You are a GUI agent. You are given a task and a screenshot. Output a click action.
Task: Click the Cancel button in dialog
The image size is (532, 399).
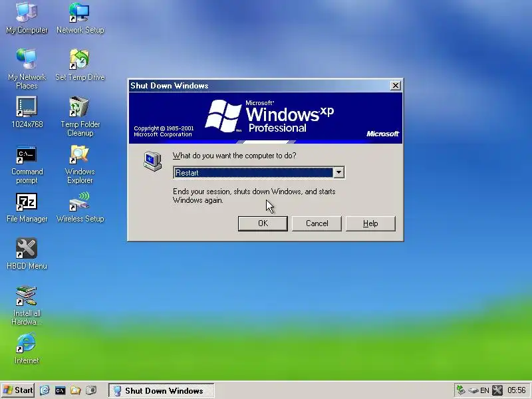coord(317,223)
